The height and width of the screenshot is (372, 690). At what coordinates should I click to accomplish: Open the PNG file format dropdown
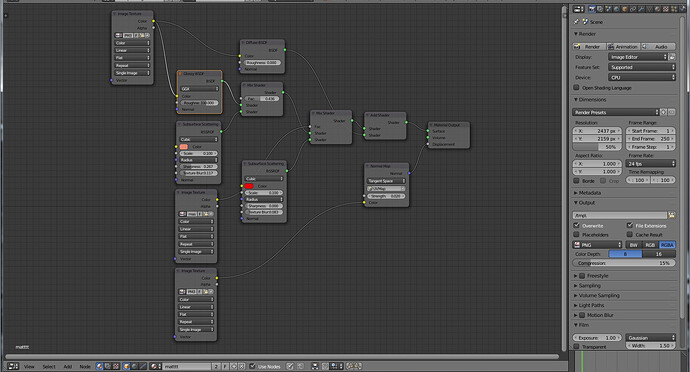click(x=598, y=245)
